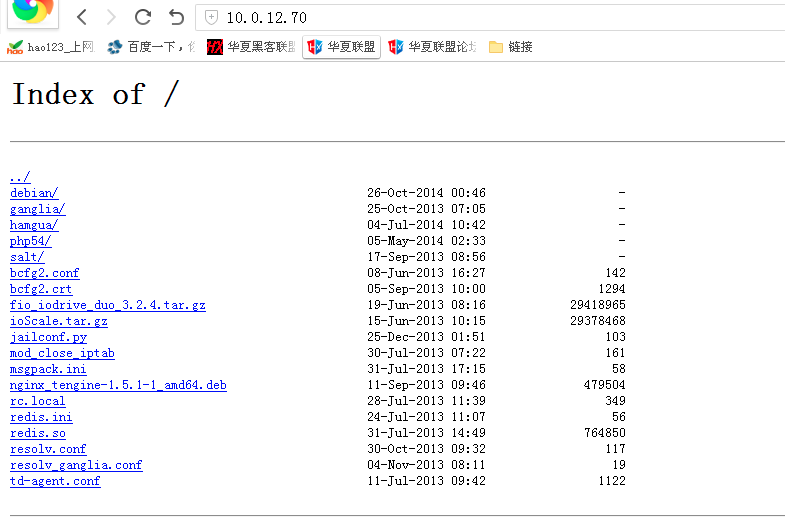Image resolution: width=785 pixels, height=522 pixels.
Task: Click the size value 29418965
Action: click(x=598, y=305)
